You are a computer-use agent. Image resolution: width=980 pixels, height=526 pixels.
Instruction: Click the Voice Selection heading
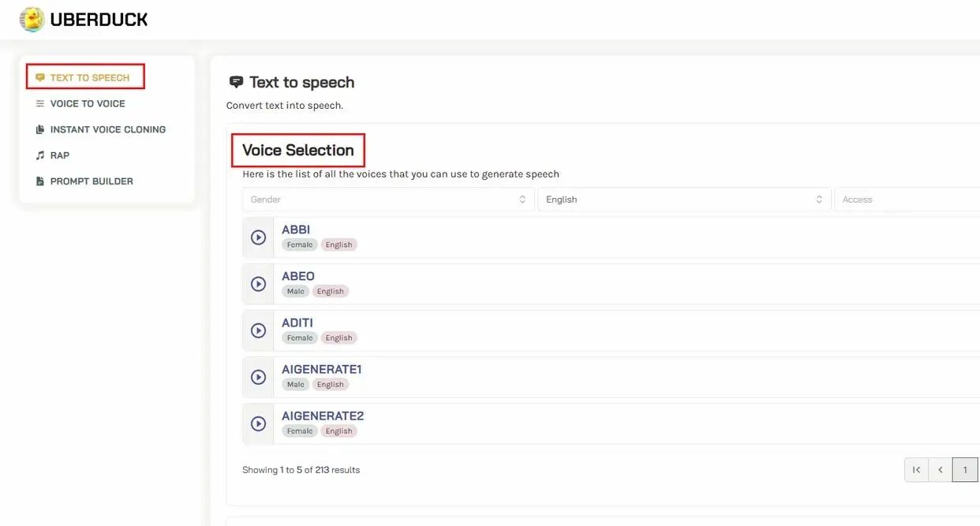pyautogui.click(x=298, y=150)
